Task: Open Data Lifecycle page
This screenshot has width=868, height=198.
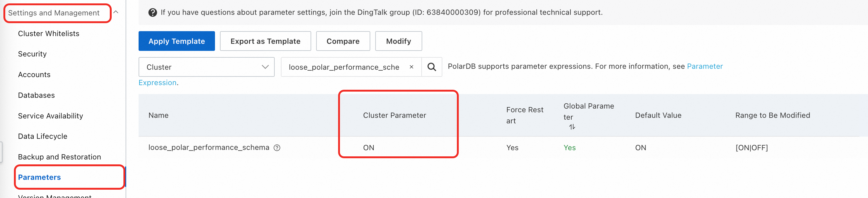Action: pyautogui.click(x=42, y=136)
